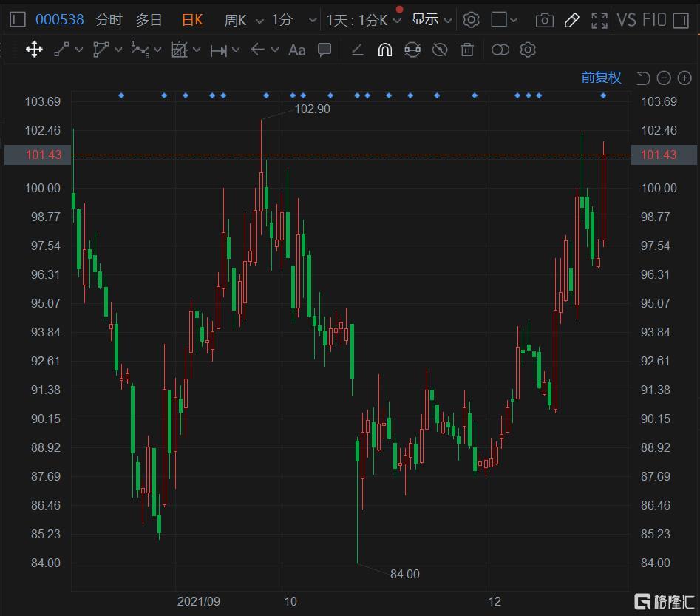Image resolution: width=700 pixels, height=616 pixels.
Task: Expand the layout square dropdown arrow
Action: click(x=514, y=20)
